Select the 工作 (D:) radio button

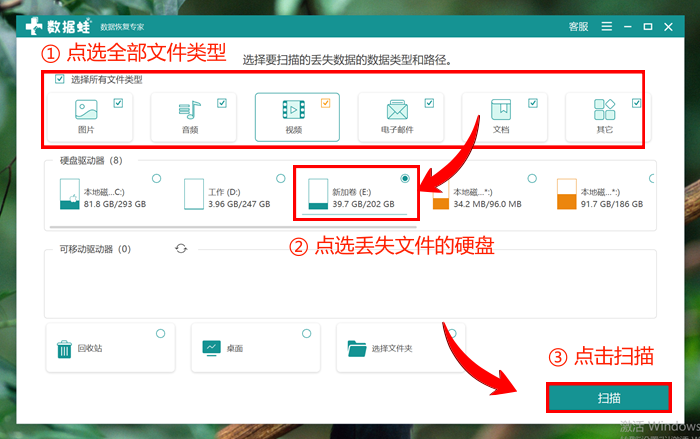coord(280,178)
